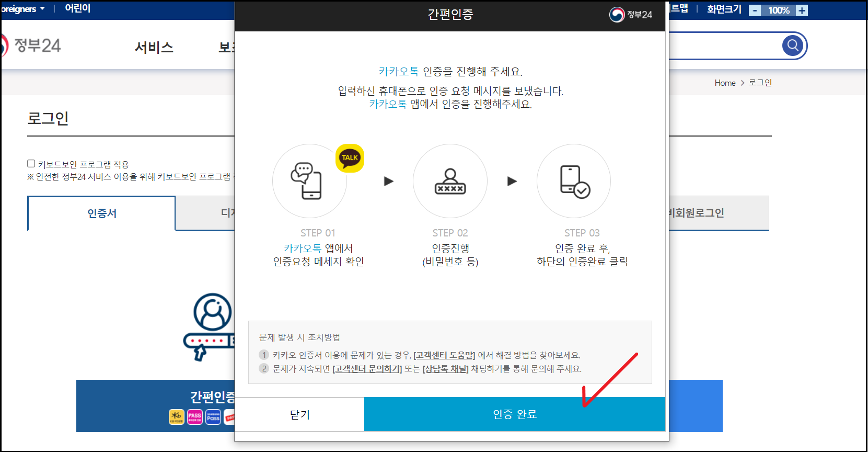Open the 서비스 menu
The image size is (868, 452).
click(154, 48)
